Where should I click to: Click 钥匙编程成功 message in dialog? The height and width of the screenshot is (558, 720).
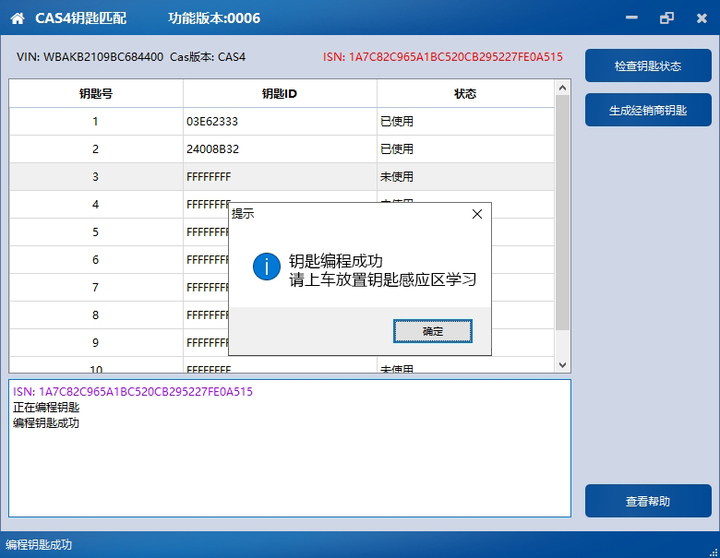336,261
